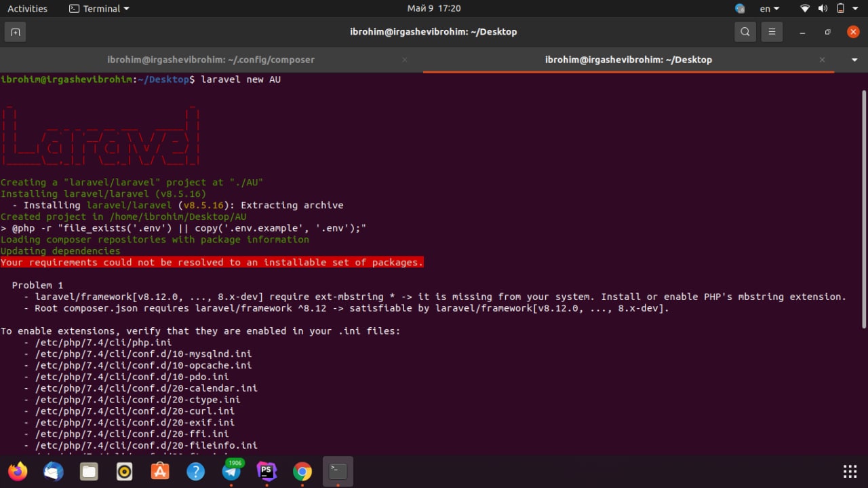The height and width of the screenshot is (488, 868).
Task: Click the 'Extracting archive' install line
Action: [x=178, y=205]
